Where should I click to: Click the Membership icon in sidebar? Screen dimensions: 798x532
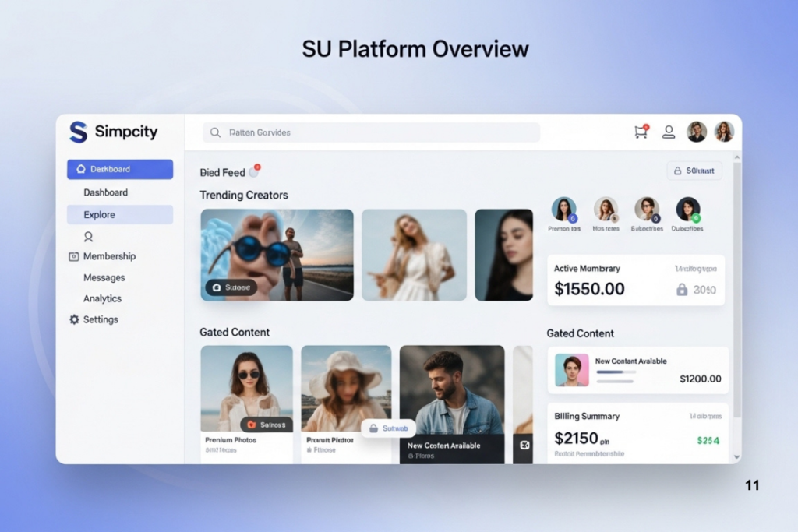tap(74, 256)
